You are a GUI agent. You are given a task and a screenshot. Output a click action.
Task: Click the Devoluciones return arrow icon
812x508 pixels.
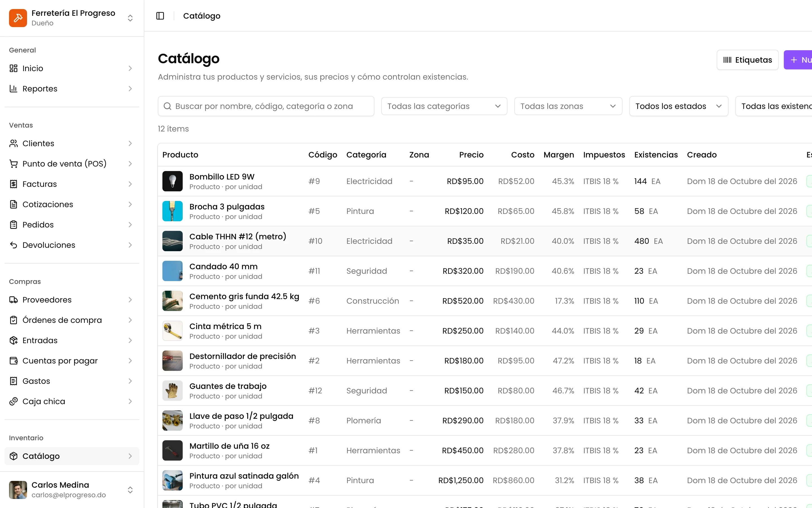(14, 245)
